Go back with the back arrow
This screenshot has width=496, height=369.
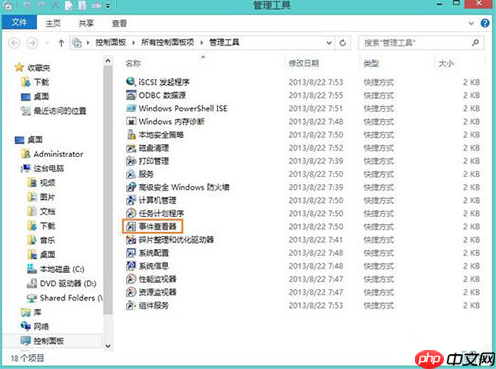(x=14, y=43)
